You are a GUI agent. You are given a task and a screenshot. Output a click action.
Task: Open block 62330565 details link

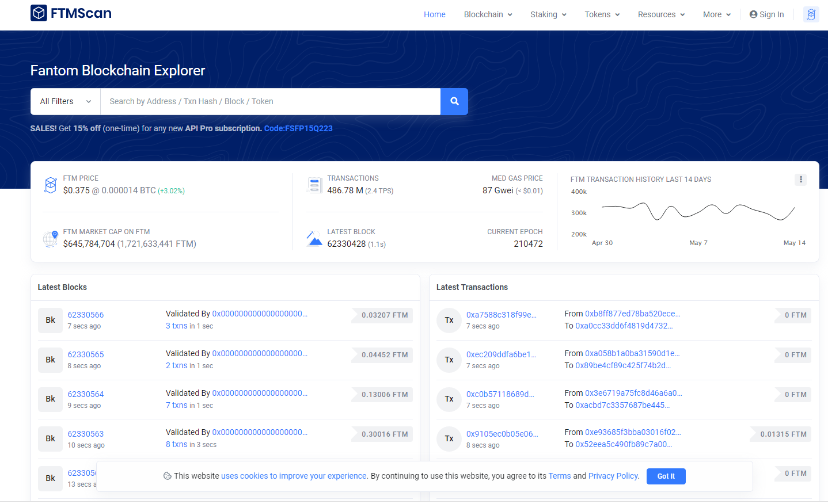[x=85, y=354]
